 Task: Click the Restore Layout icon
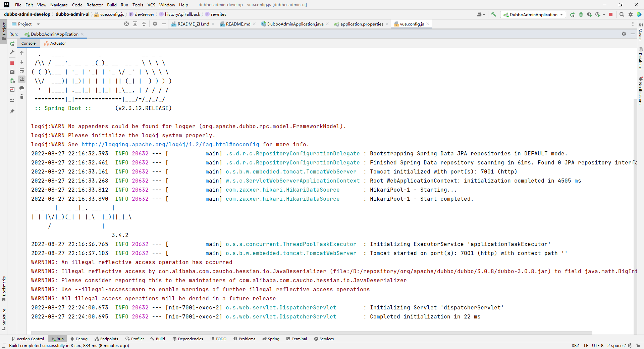point(12,100)
